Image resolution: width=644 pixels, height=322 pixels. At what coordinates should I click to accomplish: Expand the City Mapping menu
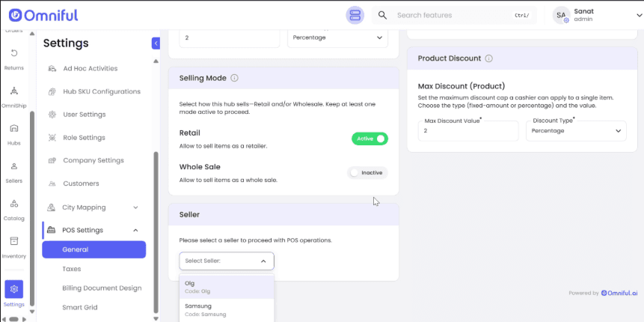[135, 207]
